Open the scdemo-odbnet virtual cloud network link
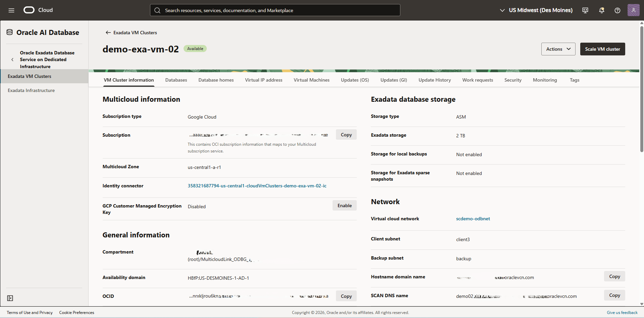Image resolution: width=644 pixels, height=318 pixels. pos(473,218)
